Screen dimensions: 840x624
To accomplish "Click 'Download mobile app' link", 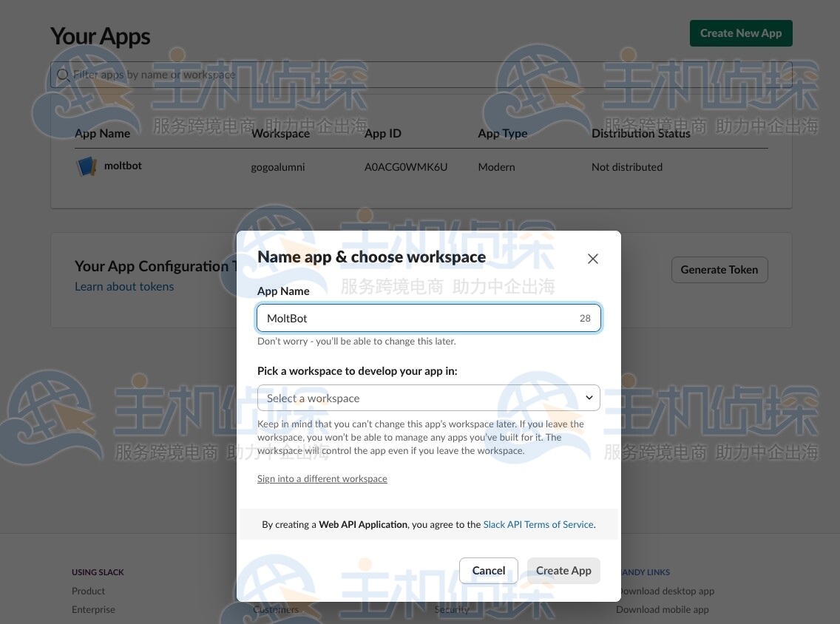I will click(662, 609).
